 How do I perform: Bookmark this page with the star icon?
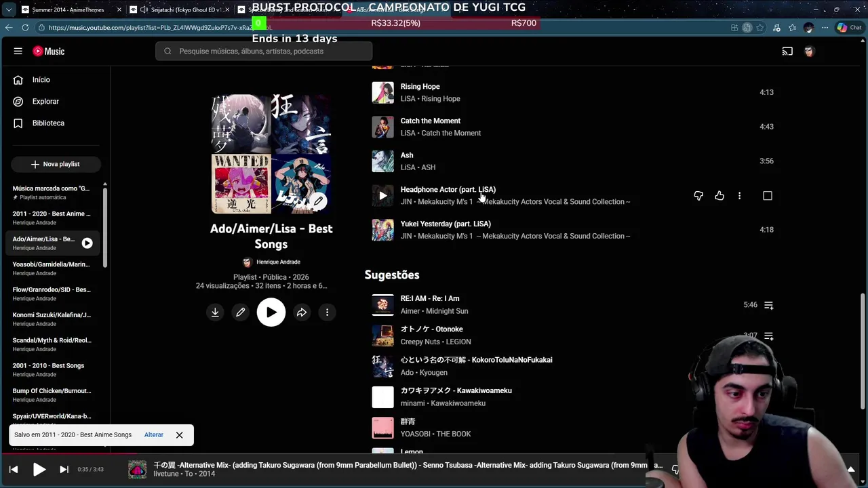tap(761, 28)
